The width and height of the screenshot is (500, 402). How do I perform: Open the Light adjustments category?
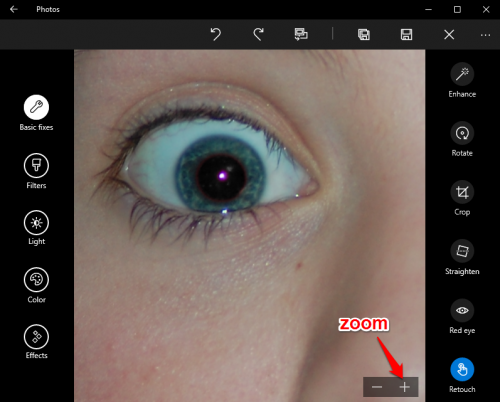[x=36, y=223]
